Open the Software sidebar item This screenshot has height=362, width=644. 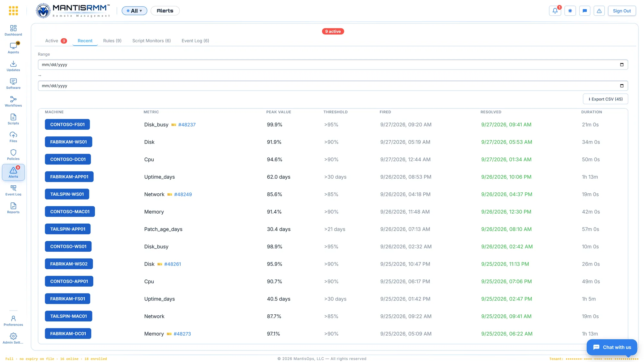pyautogui.click(x=13, y=84)
